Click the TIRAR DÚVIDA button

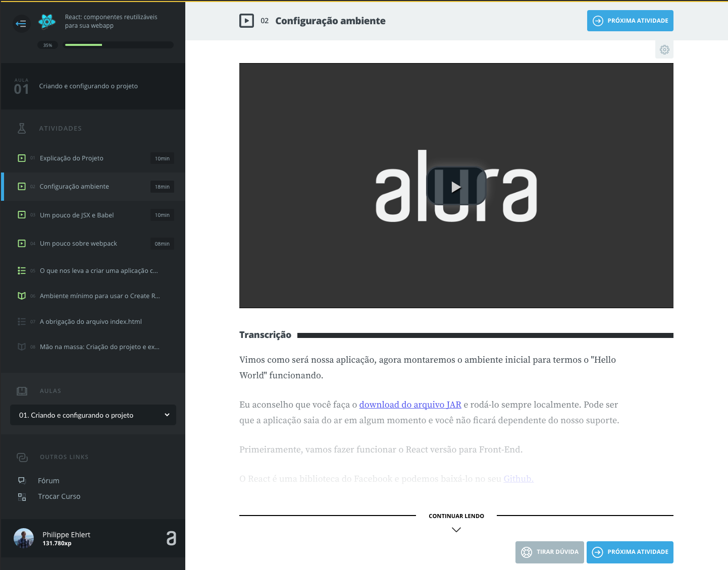[549, 552]
